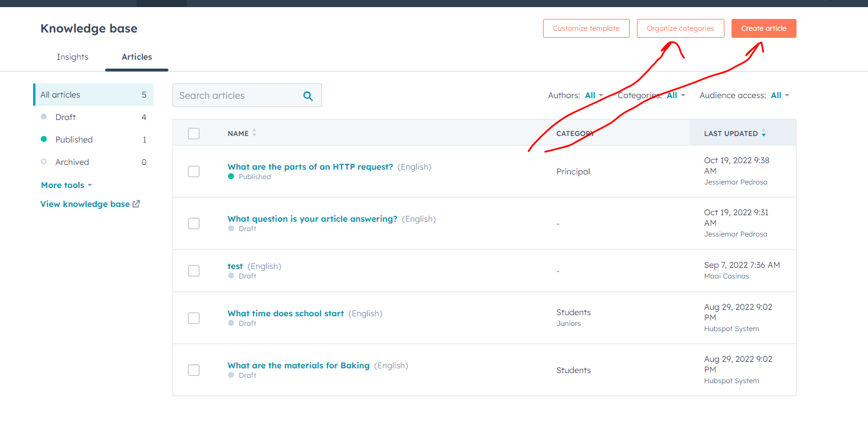Switch to the Insights tab
Viewport: 868px width, 447px height.
tap(72, 57)
